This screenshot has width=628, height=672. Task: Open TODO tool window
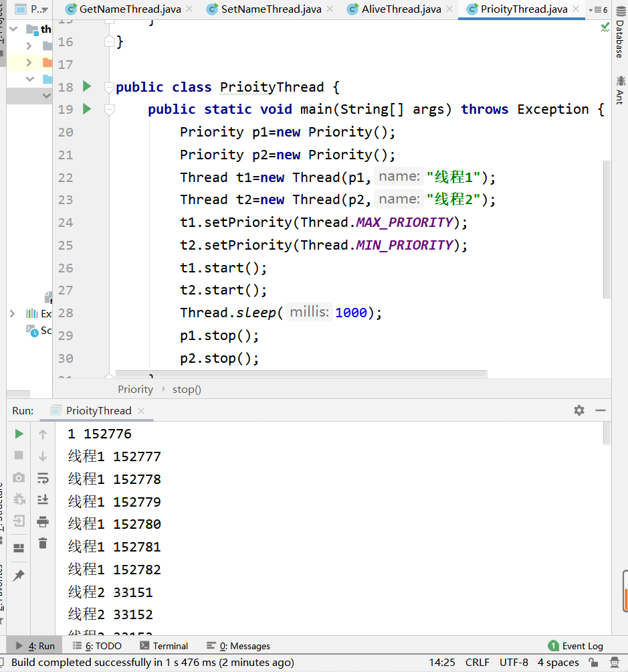tap(97, 646)
